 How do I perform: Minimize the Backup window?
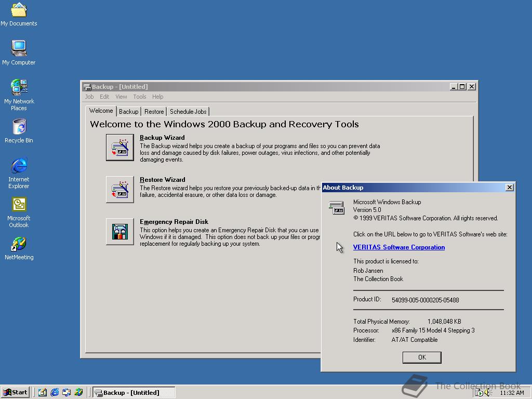(454, 87)
